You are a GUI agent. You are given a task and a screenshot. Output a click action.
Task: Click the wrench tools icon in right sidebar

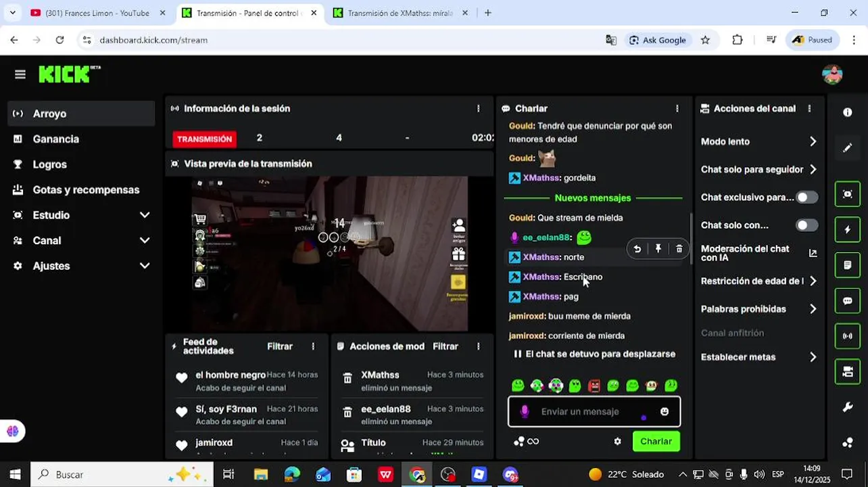[848, 407]
